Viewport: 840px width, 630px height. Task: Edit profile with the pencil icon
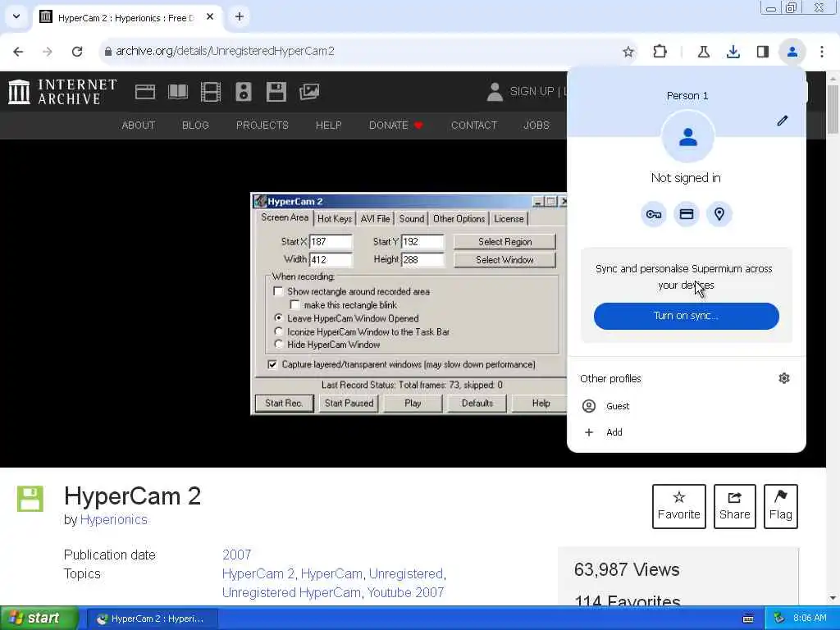click(x=782, y=121)
